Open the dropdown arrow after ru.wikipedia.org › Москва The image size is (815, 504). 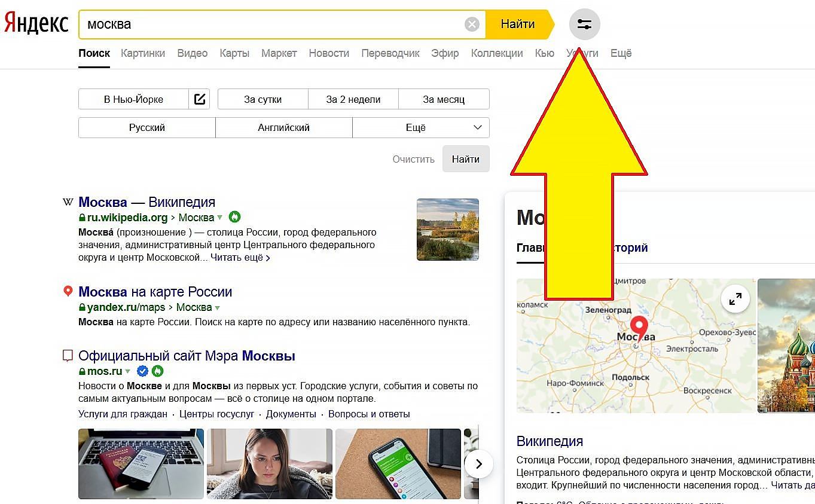pyautogui.click(x=219, y=218)
